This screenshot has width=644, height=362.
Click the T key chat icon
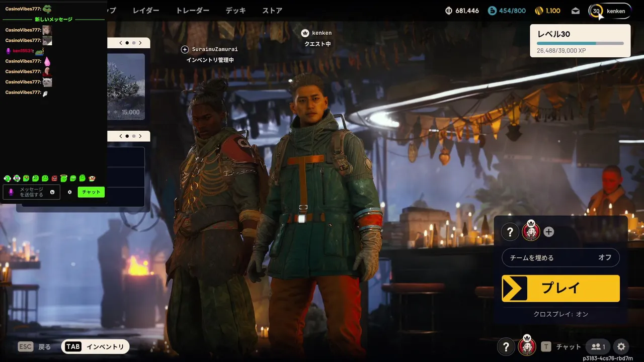(x=546, y=347)
